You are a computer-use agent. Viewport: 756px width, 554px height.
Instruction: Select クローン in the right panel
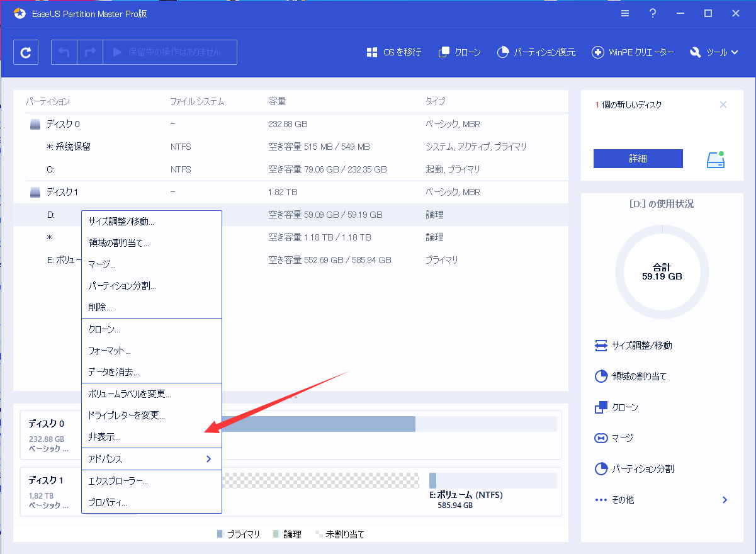pyautogui.click(x=616, y=407)
